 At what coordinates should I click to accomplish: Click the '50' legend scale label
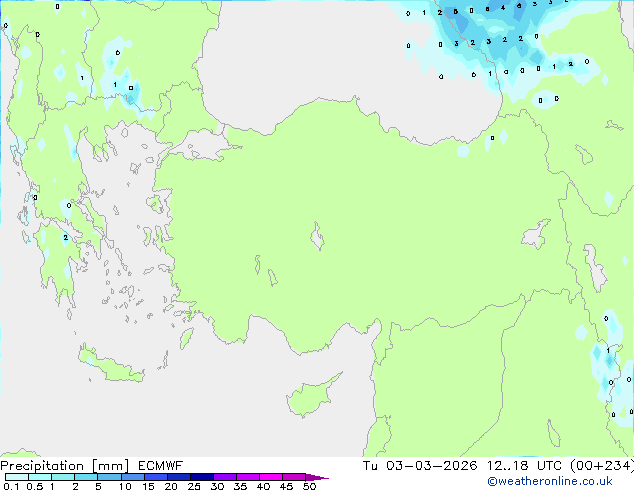tap(309, 486)
